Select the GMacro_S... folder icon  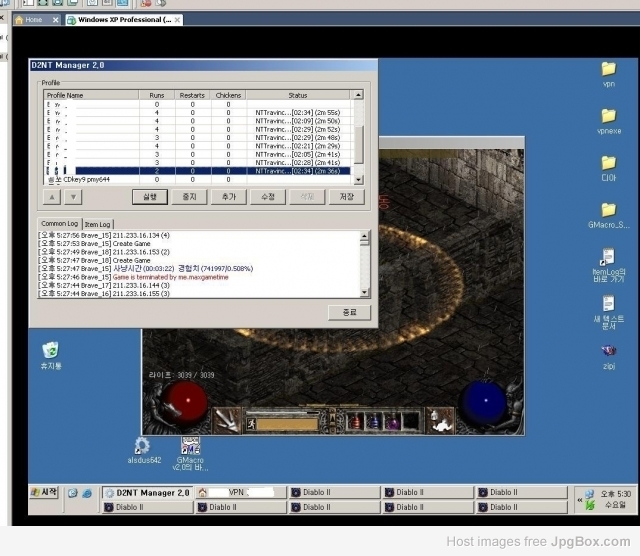[609, 216]
